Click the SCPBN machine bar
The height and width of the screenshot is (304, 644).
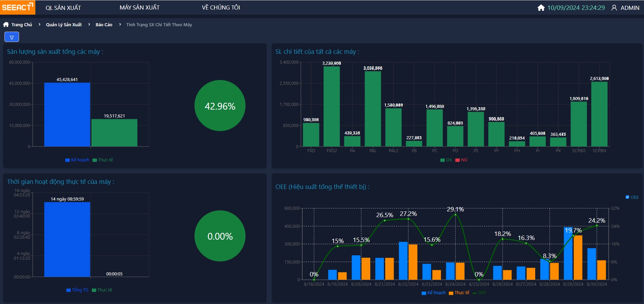[x=599, y=114]
